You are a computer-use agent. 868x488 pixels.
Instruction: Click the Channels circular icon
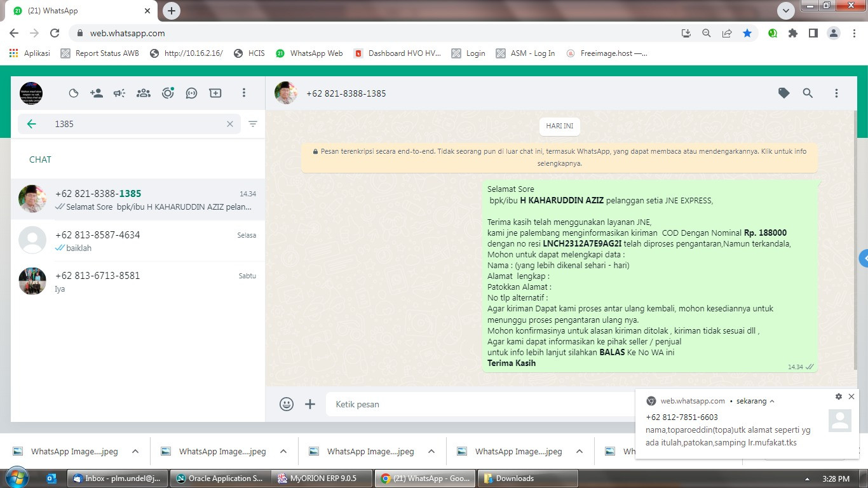click(168, 93)
